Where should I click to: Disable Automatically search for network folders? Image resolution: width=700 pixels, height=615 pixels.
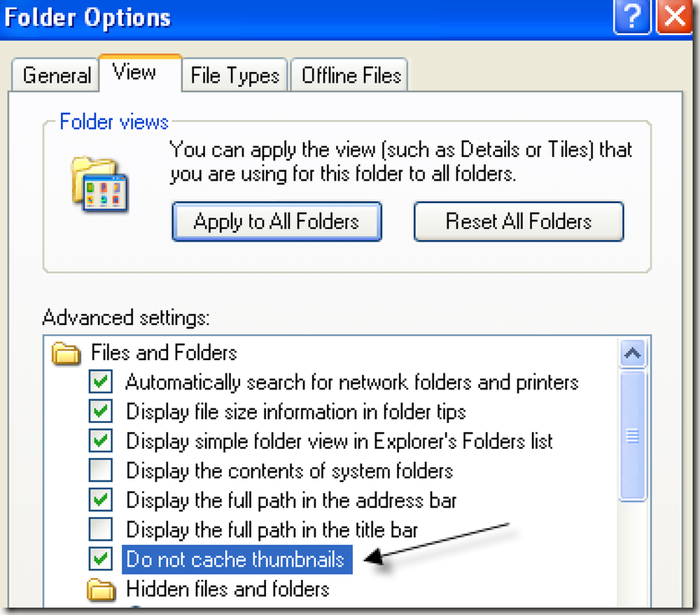point(100,382)
